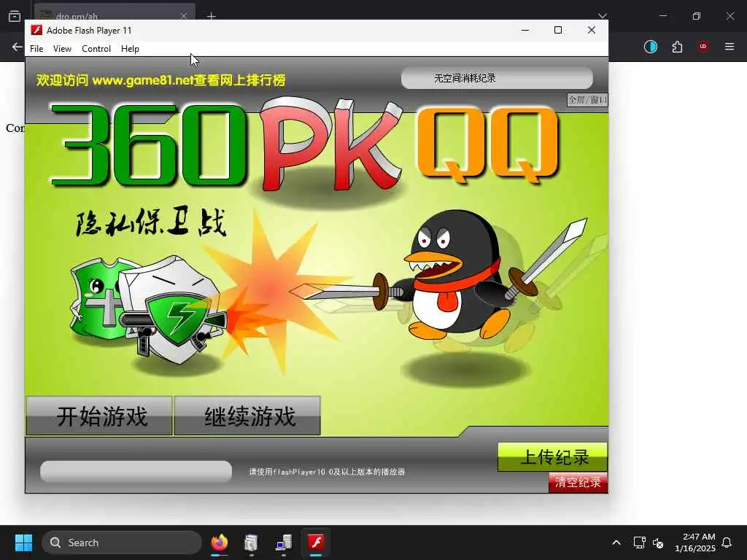
Task: Expand the system tray hidden icons chevron
Action: click(x=616, y=542)
